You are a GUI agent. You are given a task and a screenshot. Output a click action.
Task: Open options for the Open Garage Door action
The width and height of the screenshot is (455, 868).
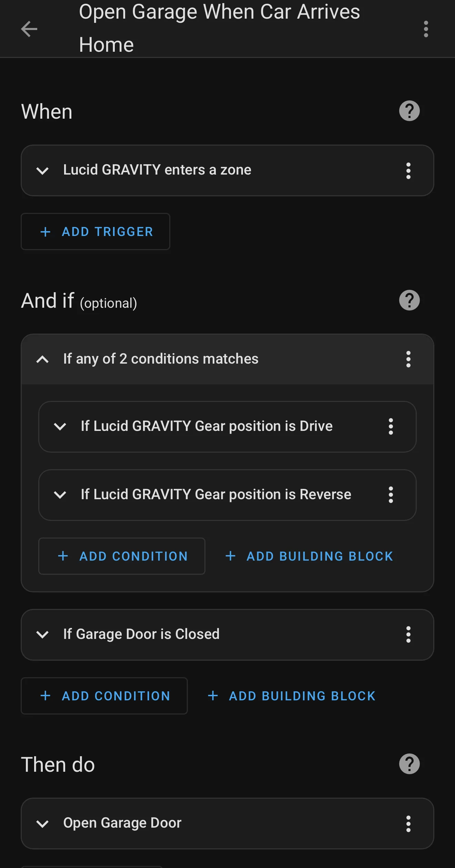[x=408, y=824]
